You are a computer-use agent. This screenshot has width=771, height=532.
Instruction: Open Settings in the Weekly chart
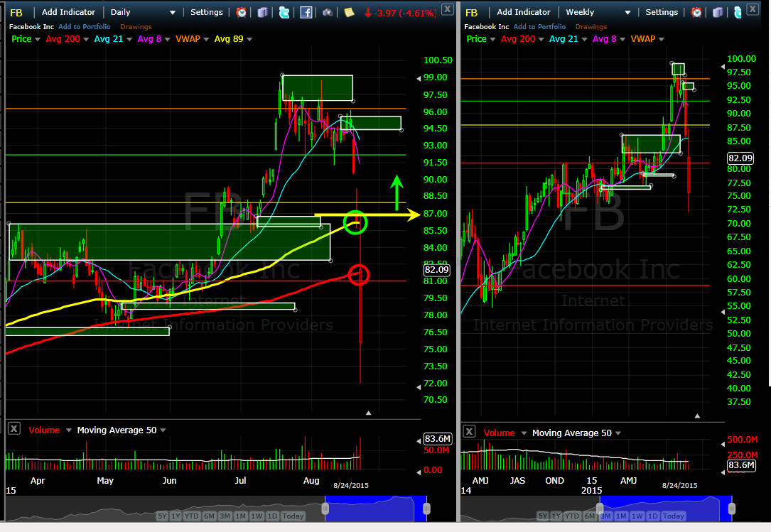[662, 12]
